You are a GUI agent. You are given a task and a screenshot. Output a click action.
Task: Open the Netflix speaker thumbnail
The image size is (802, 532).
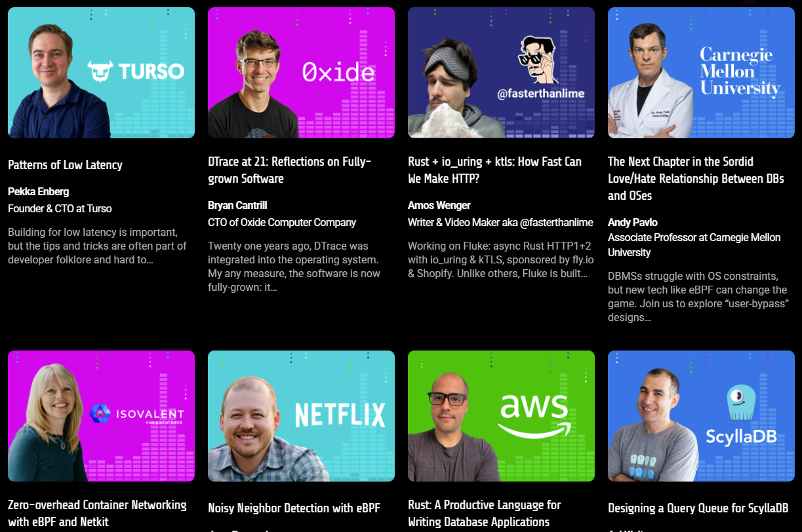[301, 416]
